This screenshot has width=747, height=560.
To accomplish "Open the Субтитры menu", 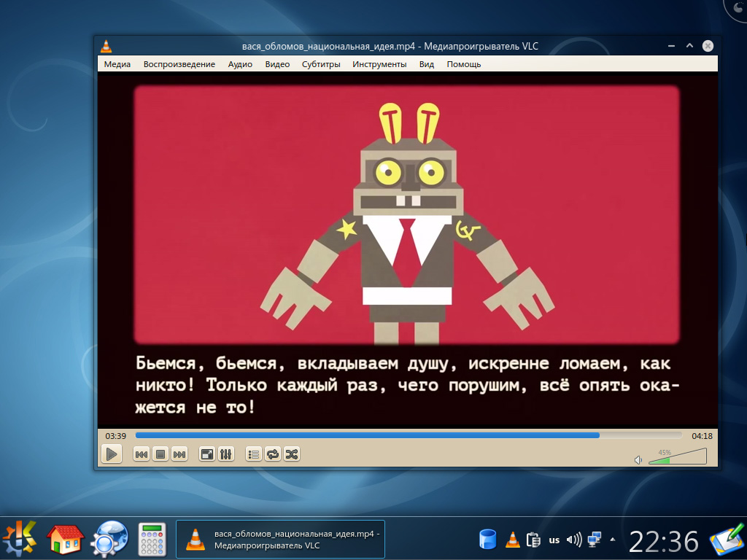I will point(321,64).
